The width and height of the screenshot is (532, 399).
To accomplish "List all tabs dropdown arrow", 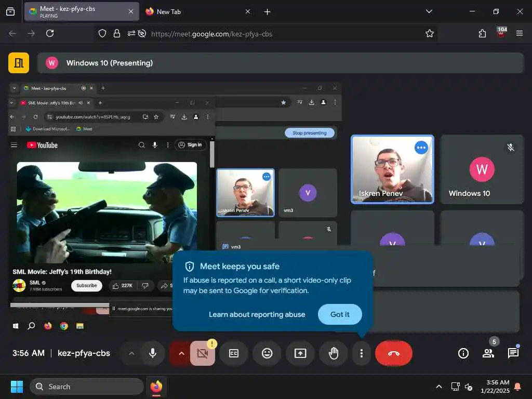I will (429, 11).
